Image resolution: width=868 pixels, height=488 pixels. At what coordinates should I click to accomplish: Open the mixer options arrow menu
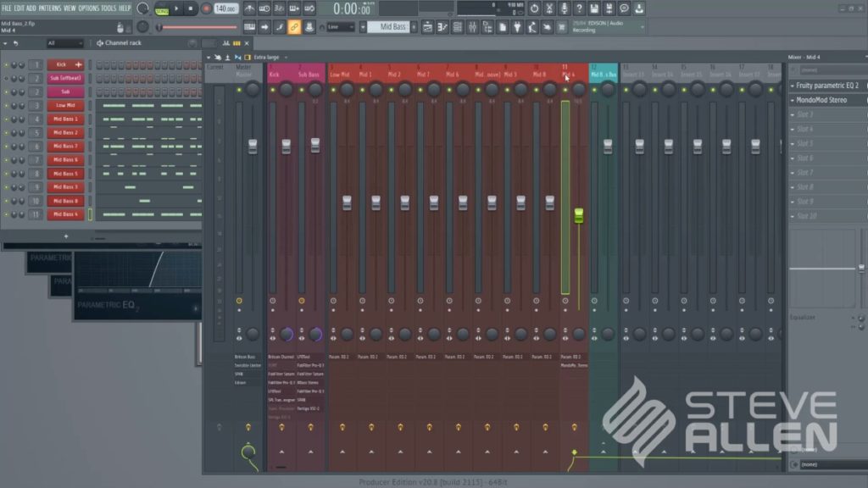pos(209,58)
